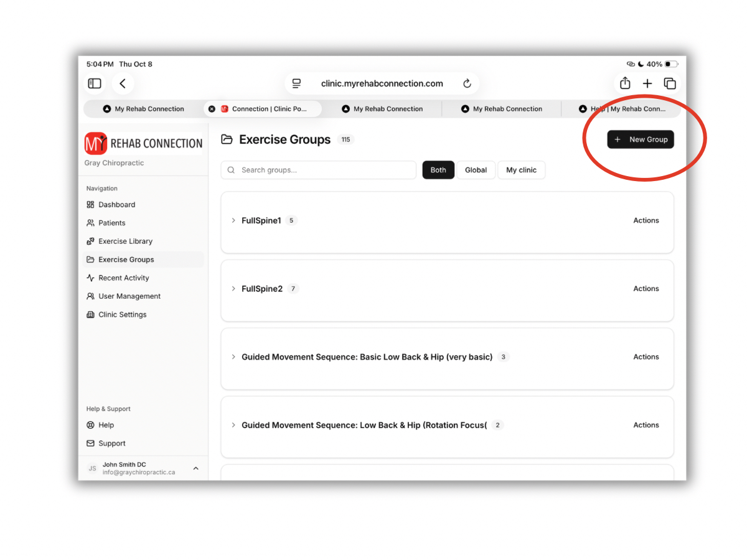Expand the FullSpine1 group chevron

(233, 220)
